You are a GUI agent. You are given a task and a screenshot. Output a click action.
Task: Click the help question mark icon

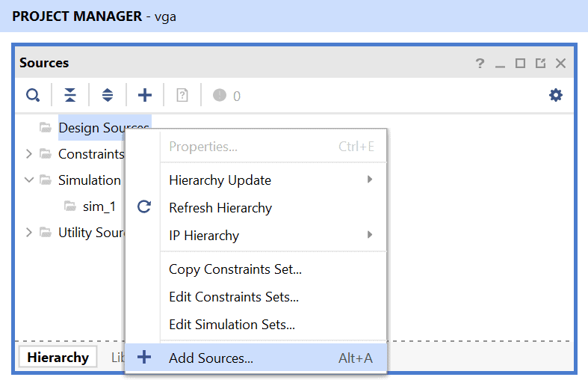click(x=480, y=64)
